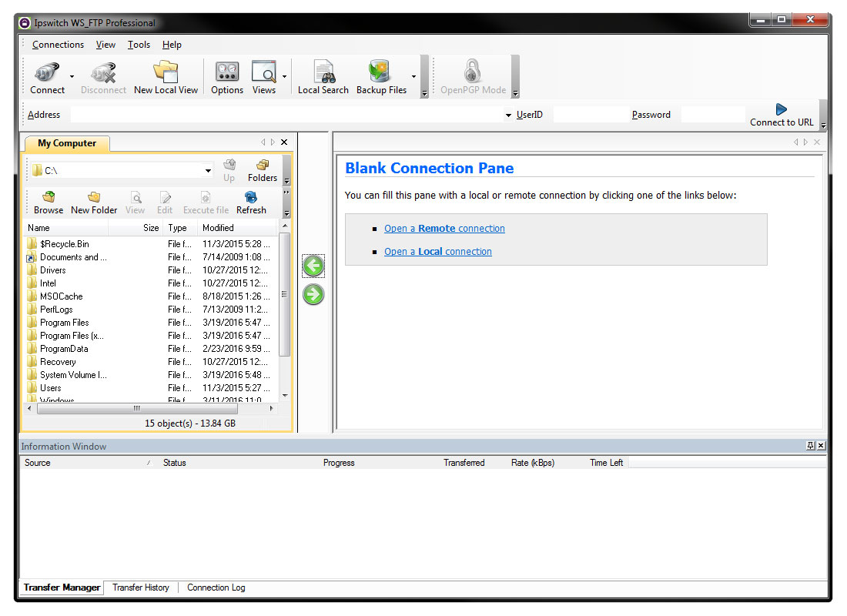
Task: Launch Local Search from toolbar
Action: 323,77
